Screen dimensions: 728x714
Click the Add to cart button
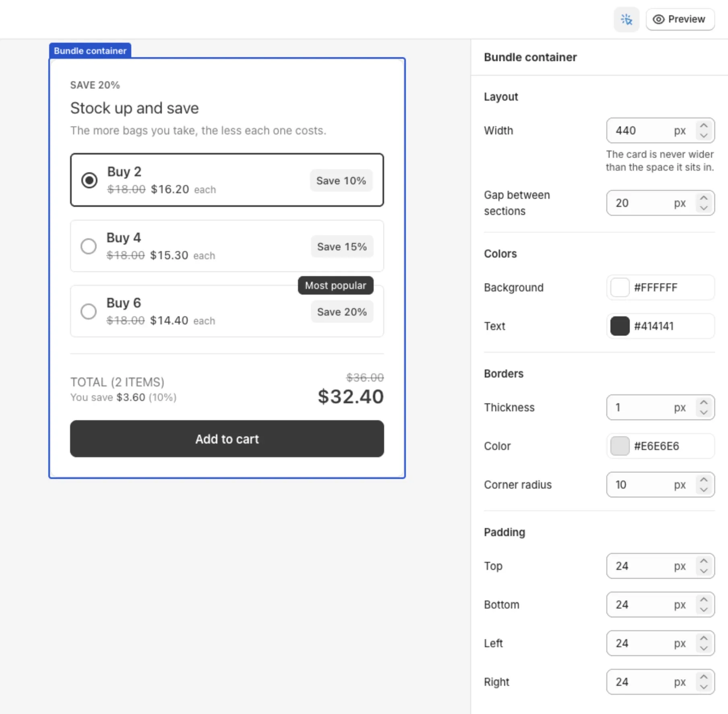click(227, 439)
